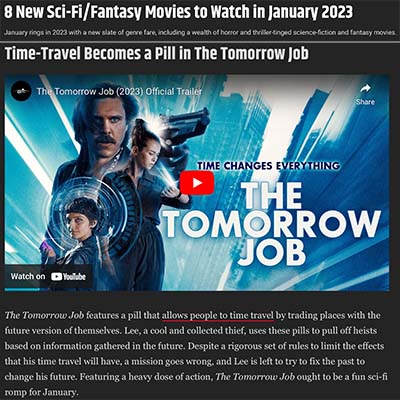Follow 'allows people to time travel' link
400x400 pixels.
click(218, 315)
